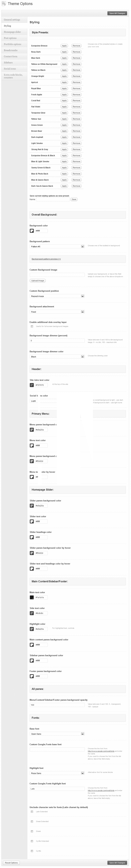Click the Main text color swatch
This screenshot has width=131, height=868.
tap(32, 597)
